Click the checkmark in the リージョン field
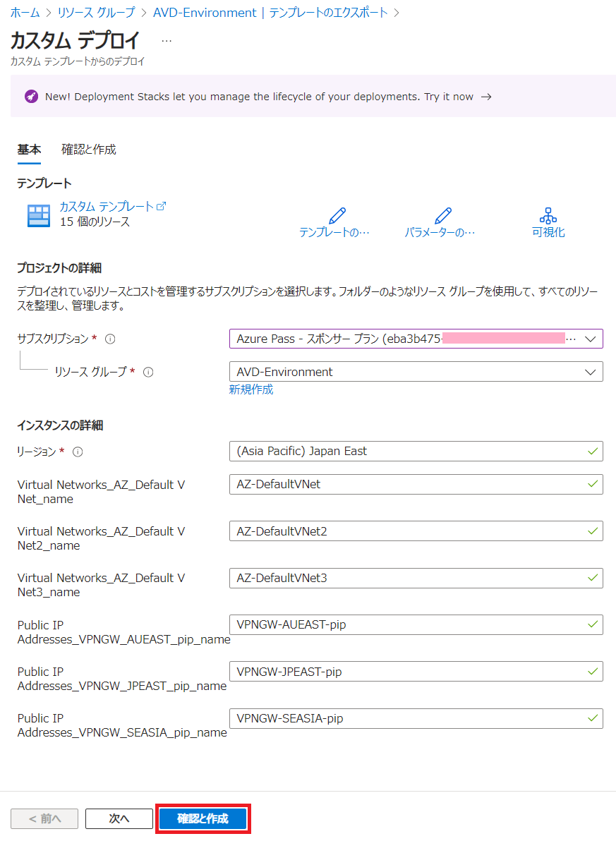 coord(593,451)
